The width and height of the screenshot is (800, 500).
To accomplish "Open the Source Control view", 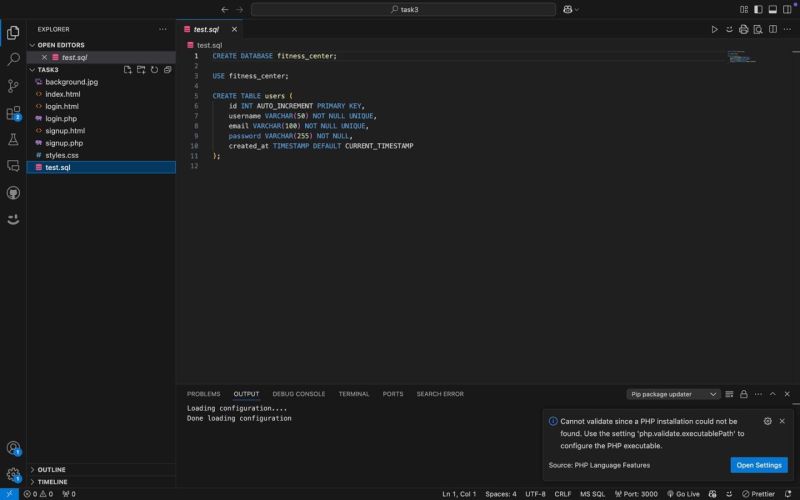I will [13, 86].
